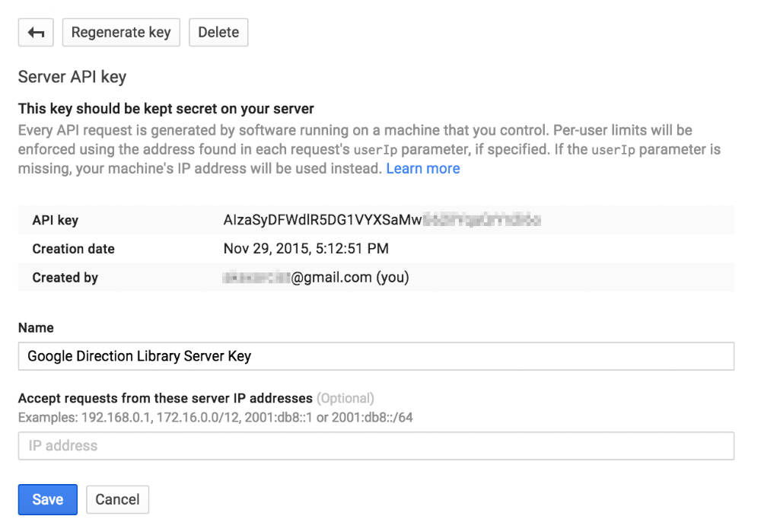The height and width of the screenshot is (532, 761).
Task: Delete this server API key
Action: 218,33
